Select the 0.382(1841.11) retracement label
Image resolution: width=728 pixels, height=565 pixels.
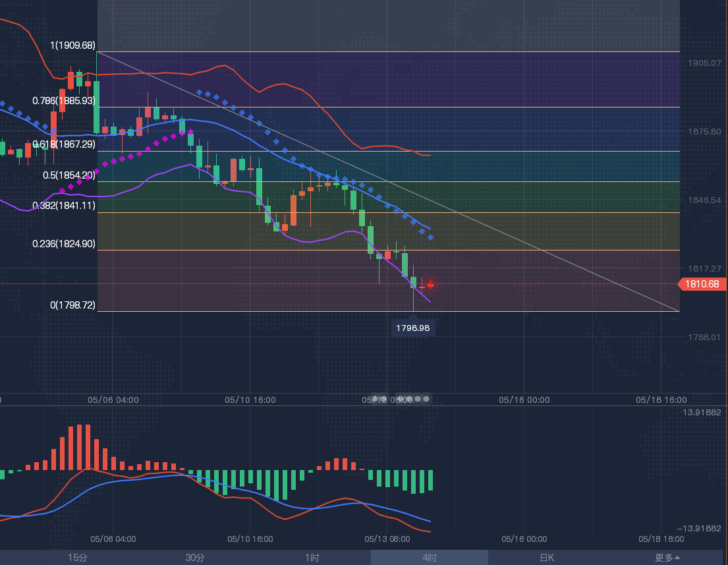[64, 206]
